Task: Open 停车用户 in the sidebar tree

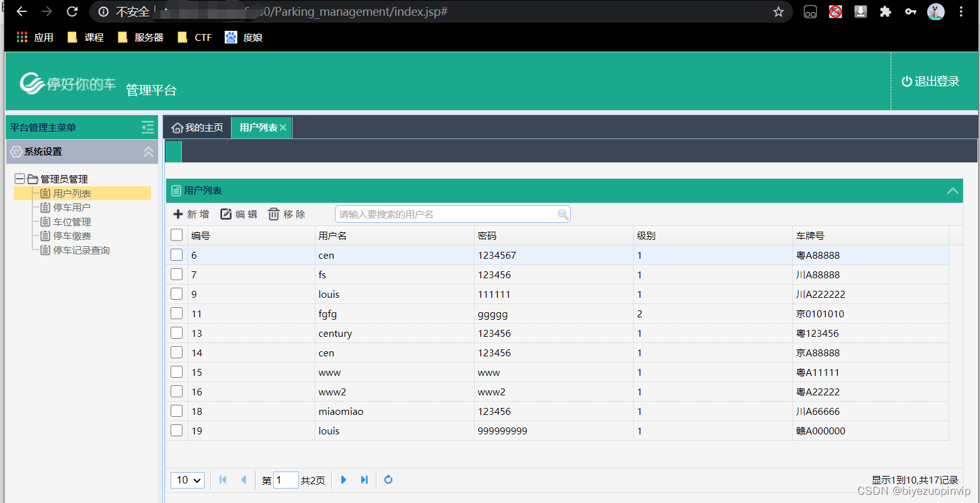Action: click(x=72, y=207)
